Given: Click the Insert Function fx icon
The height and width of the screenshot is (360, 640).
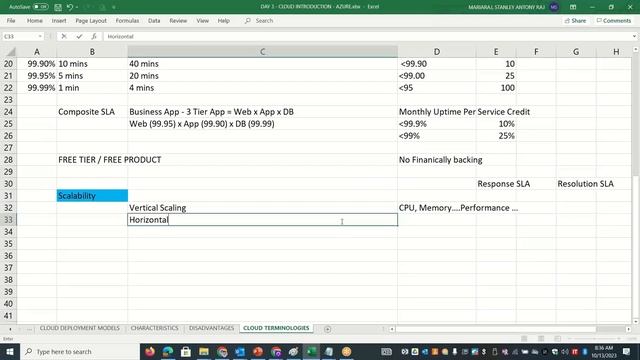Looking at the screenshot, I should point(94,36).
